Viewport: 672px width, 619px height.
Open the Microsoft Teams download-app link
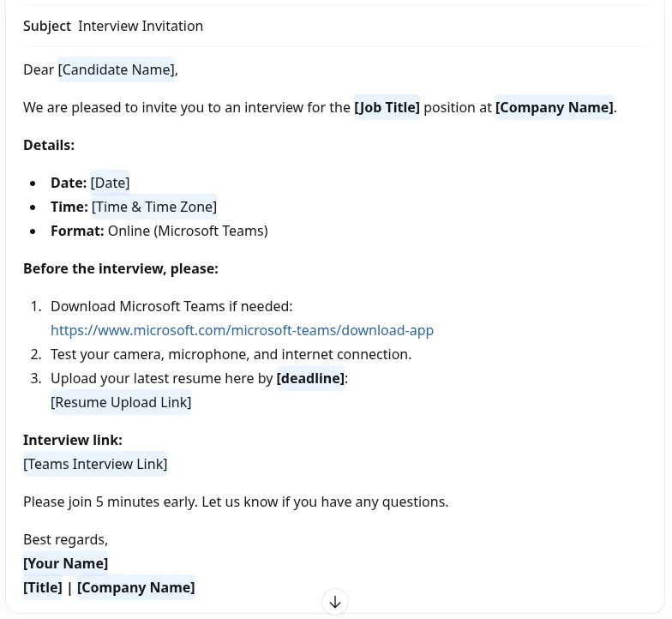(x=242, y=330)
